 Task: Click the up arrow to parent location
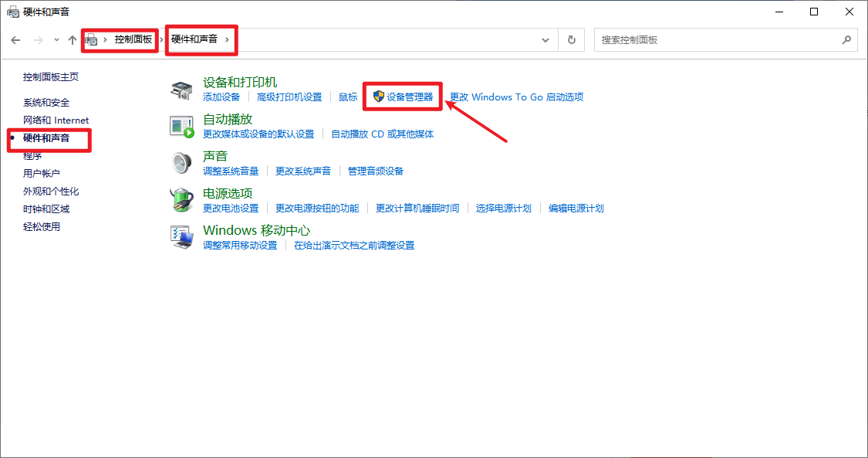(x=73, y=39)
